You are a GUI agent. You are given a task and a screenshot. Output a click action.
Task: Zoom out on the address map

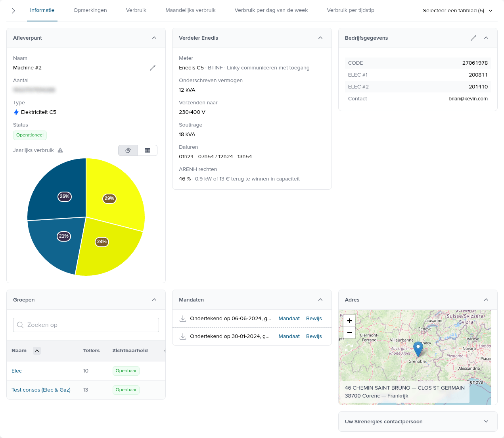(349, 332)
